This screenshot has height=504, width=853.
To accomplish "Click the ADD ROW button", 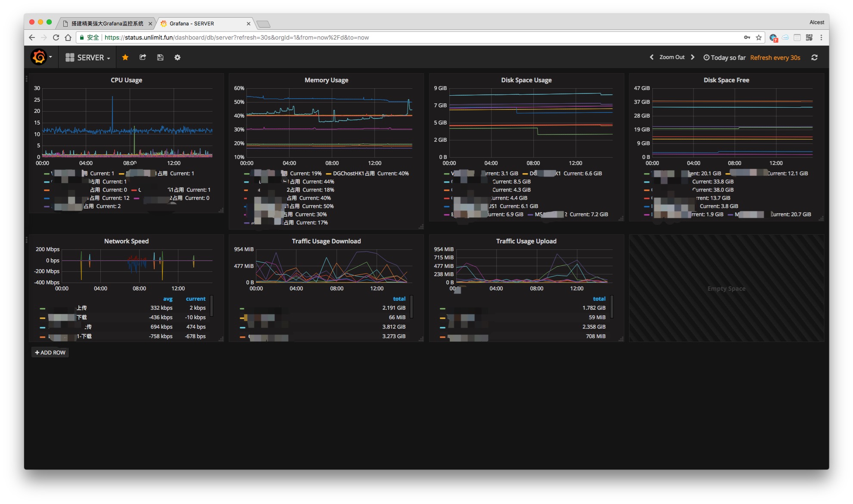I will [50, 352].
